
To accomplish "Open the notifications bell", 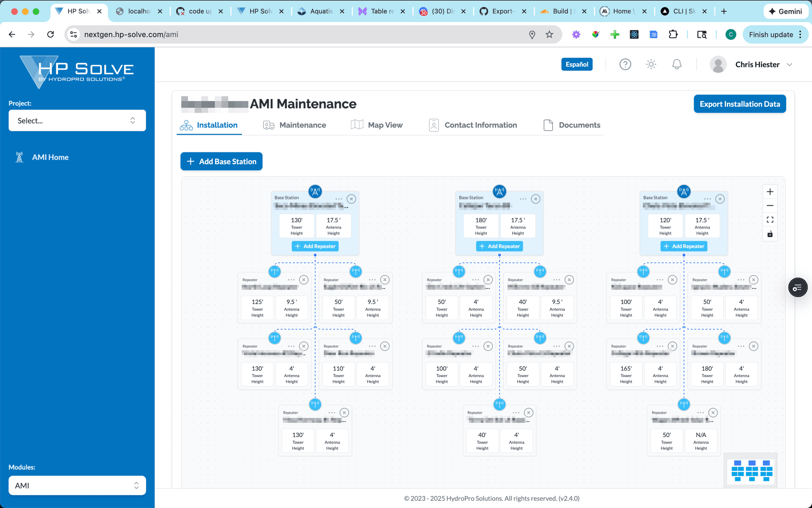I will [676, 64].
